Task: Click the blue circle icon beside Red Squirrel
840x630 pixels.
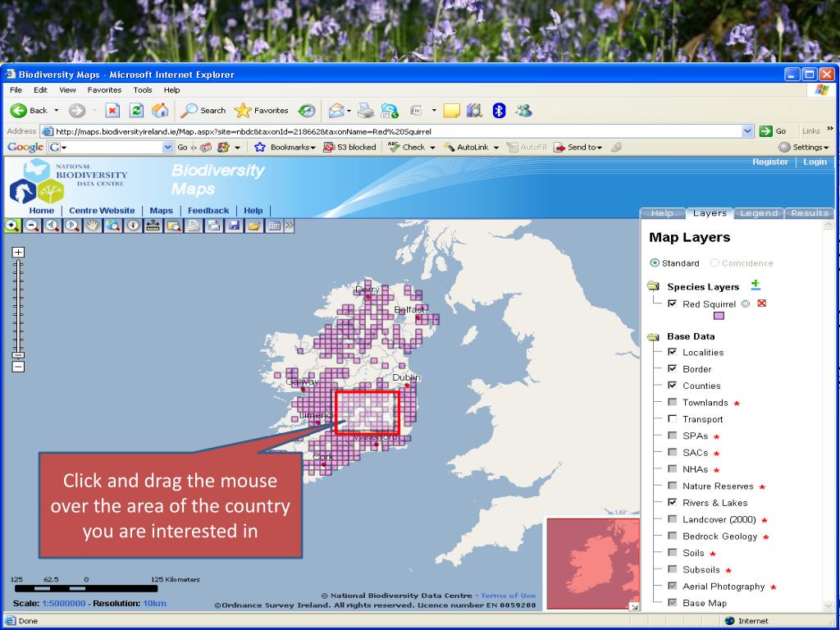Action: click(x=745, y=304)
